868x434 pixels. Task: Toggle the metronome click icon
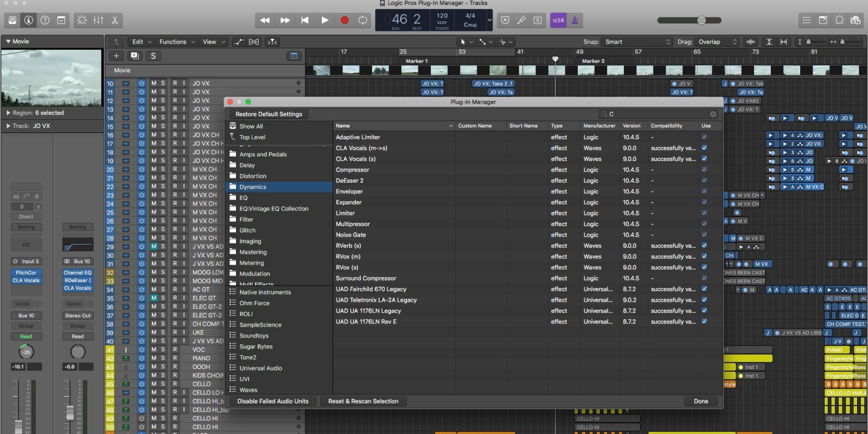point(575,20)
